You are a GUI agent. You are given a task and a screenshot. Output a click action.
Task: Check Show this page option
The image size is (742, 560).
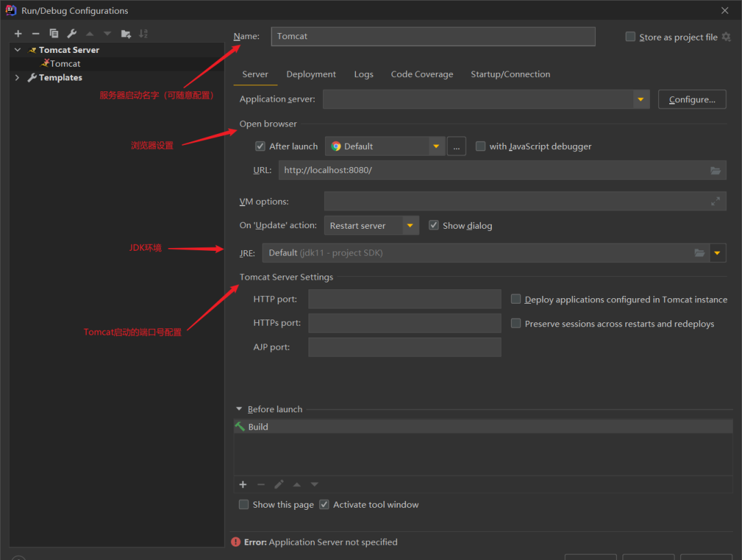tap(244, 504)
